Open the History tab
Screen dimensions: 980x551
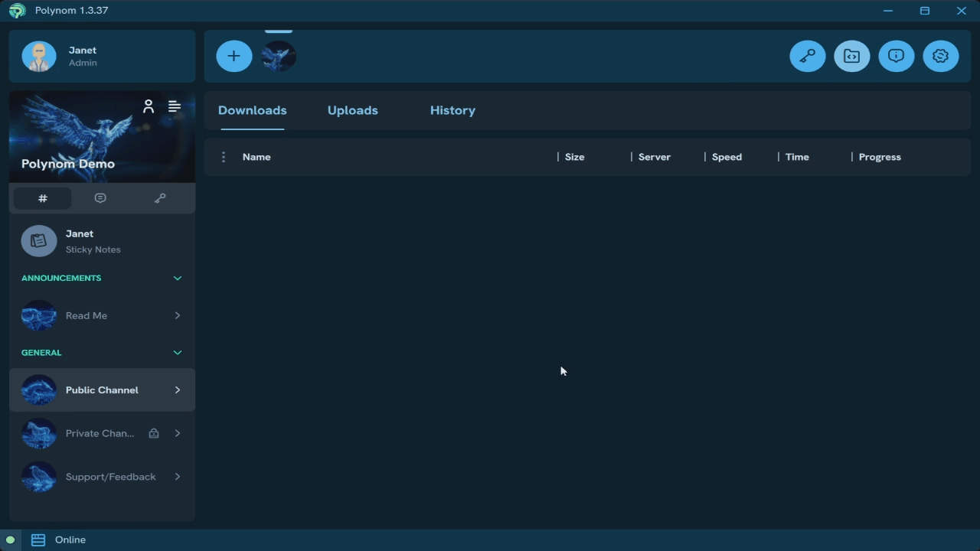[452, 110]
